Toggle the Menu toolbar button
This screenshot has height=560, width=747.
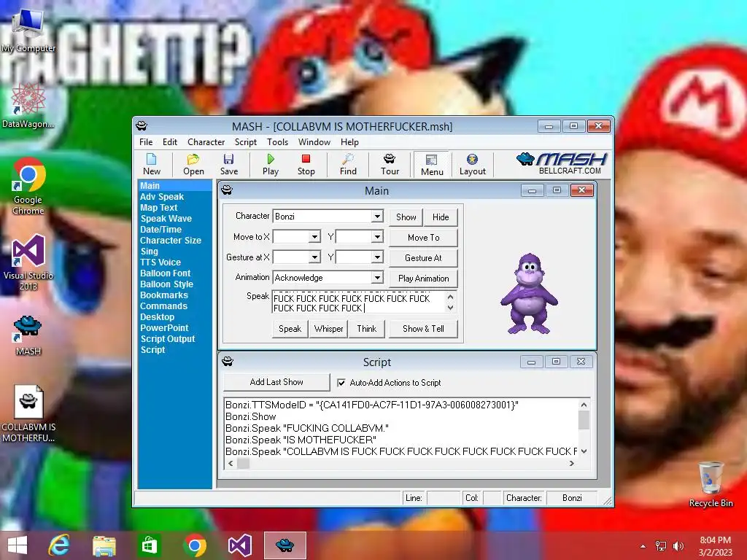pos(432,165)
